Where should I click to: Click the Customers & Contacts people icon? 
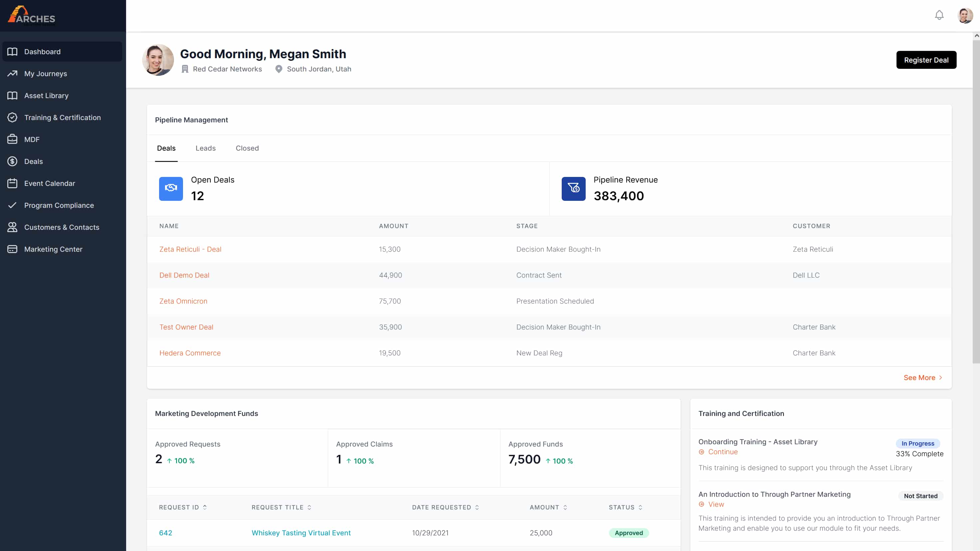click(x=12, y=227)
